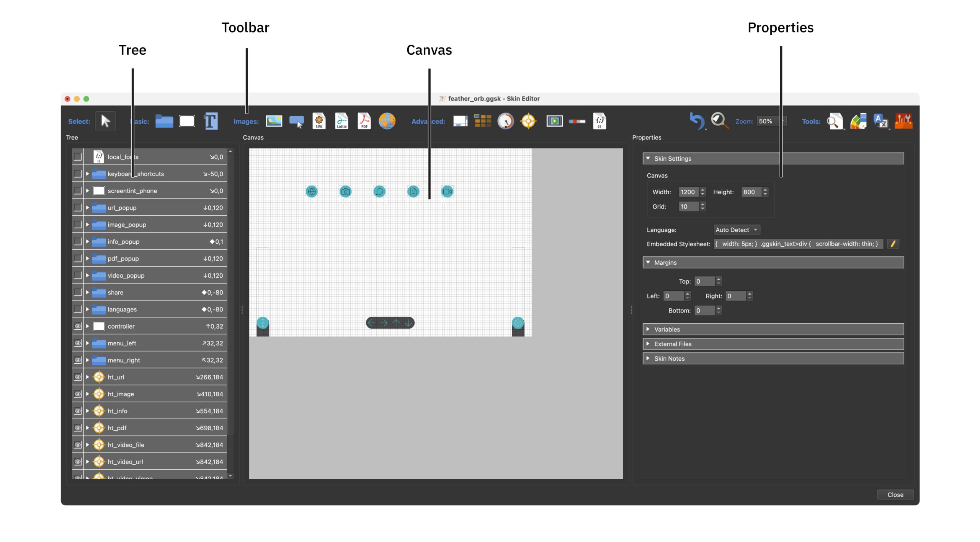Screen dimensions: 980x542
Task: Click the Close button
Action: (x=895, y=495)
